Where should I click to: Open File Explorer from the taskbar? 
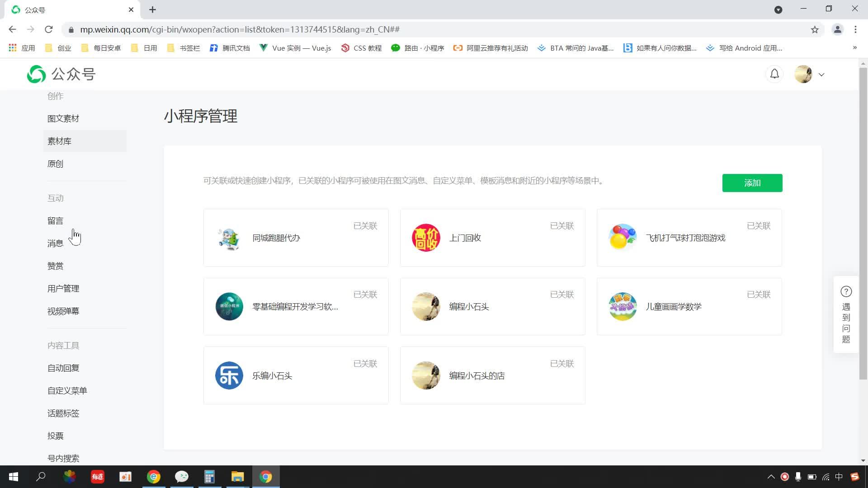tap(237, 477)
